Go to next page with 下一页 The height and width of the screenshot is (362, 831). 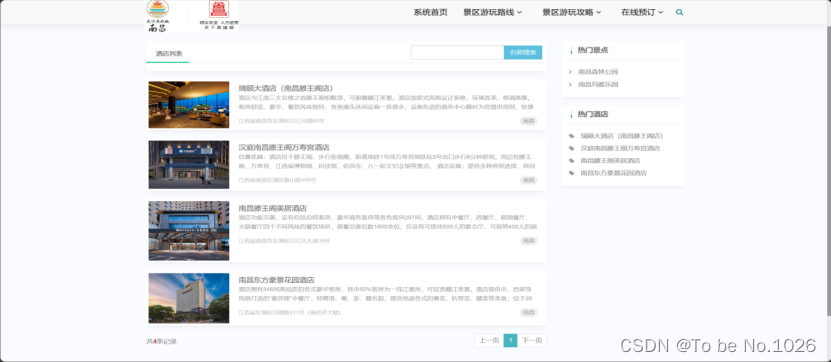click(532, 341)
